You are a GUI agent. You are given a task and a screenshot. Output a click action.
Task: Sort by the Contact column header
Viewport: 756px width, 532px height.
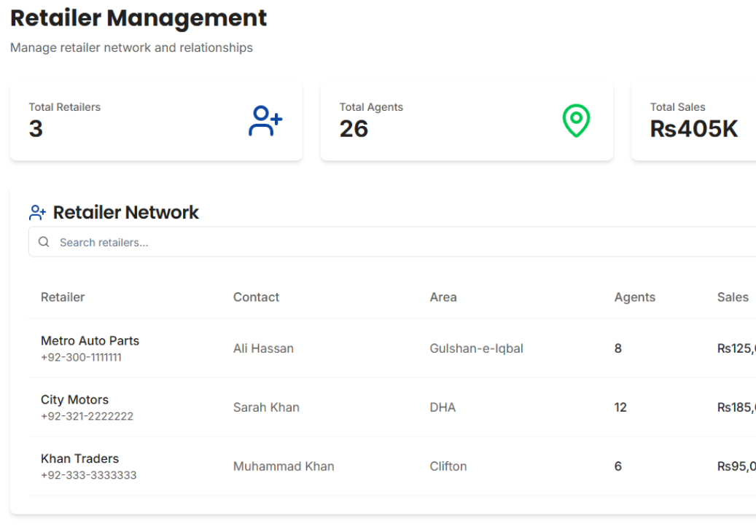point(256,297)
